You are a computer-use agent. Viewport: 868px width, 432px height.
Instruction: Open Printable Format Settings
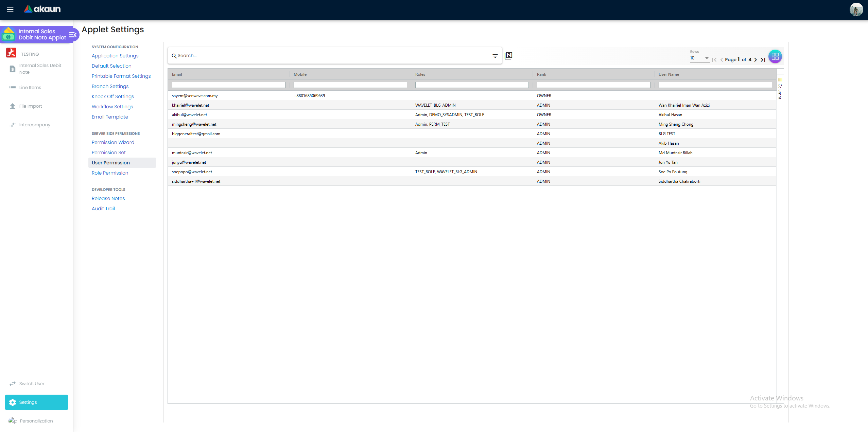pyautogui.click(x=121, y=76)
